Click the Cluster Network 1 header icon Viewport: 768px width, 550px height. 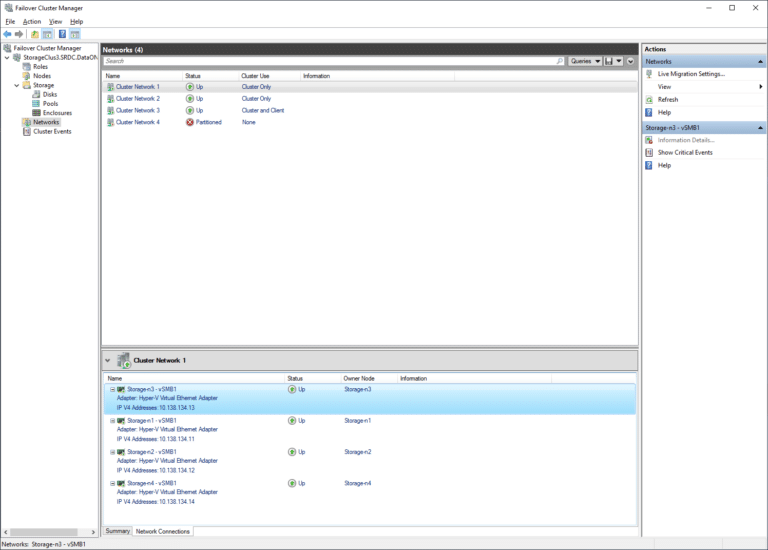coord(124,360)
